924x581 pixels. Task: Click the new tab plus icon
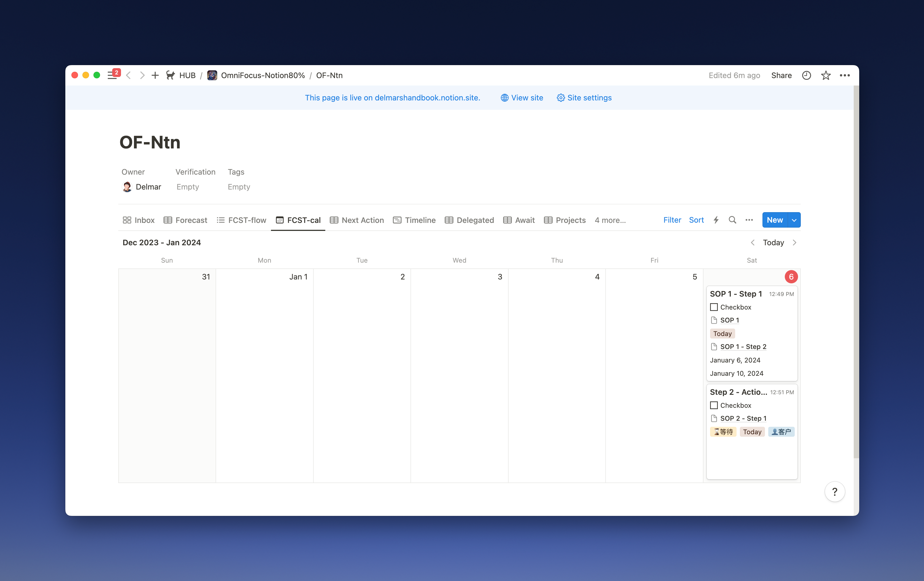click(155, 75)
